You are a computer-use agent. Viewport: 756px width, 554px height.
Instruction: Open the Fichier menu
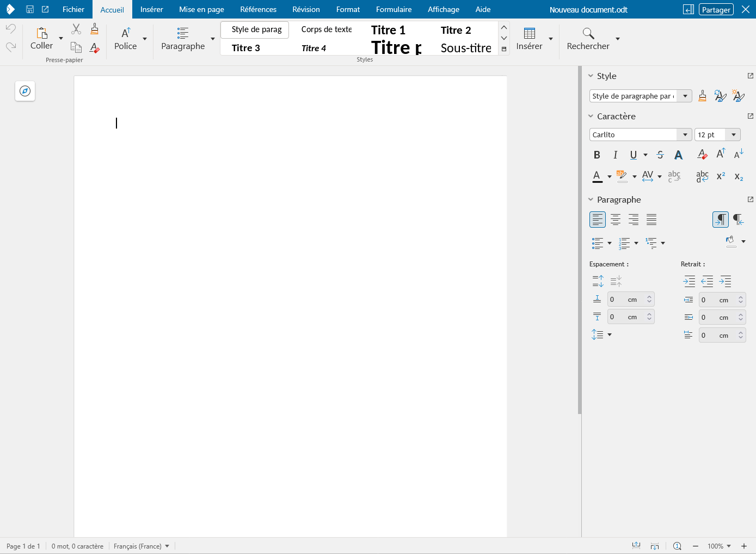pyautogui.click(x=73, y=9)
